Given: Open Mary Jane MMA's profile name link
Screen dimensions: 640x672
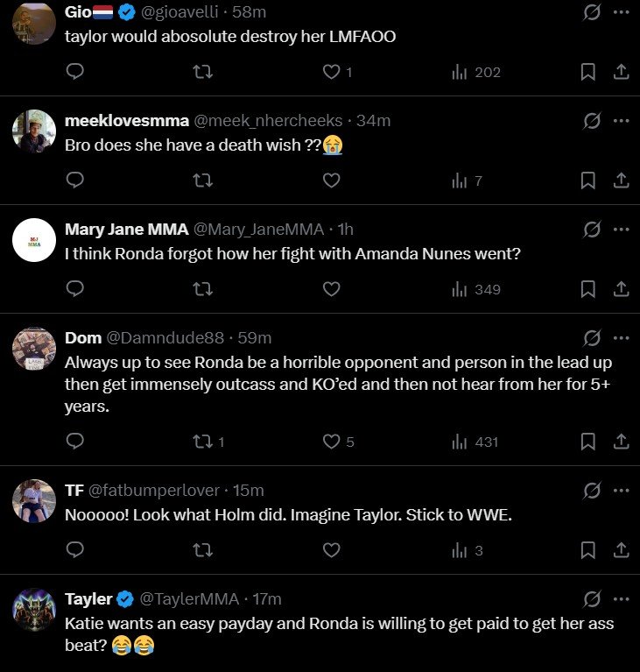Looking at the screenshot, I should pos(126,230).
